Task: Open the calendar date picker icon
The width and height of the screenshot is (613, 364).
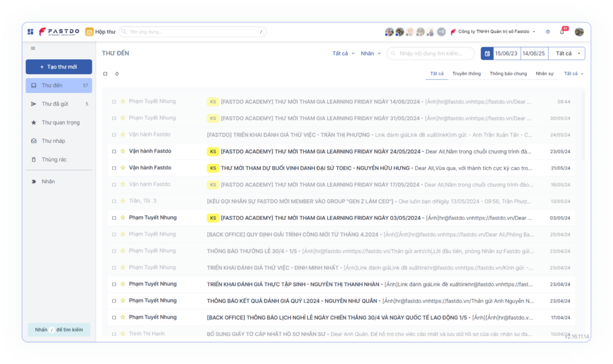Action: pyautogui.click(x=487, y=54)
